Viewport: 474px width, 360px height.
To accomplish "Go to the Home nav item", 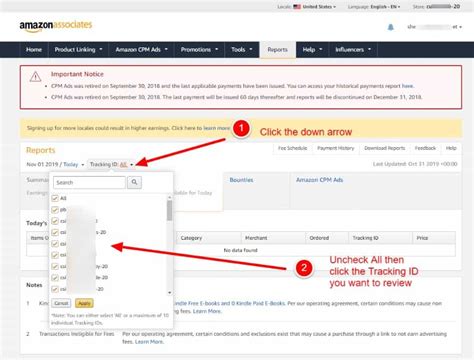I will click(34, 50).
